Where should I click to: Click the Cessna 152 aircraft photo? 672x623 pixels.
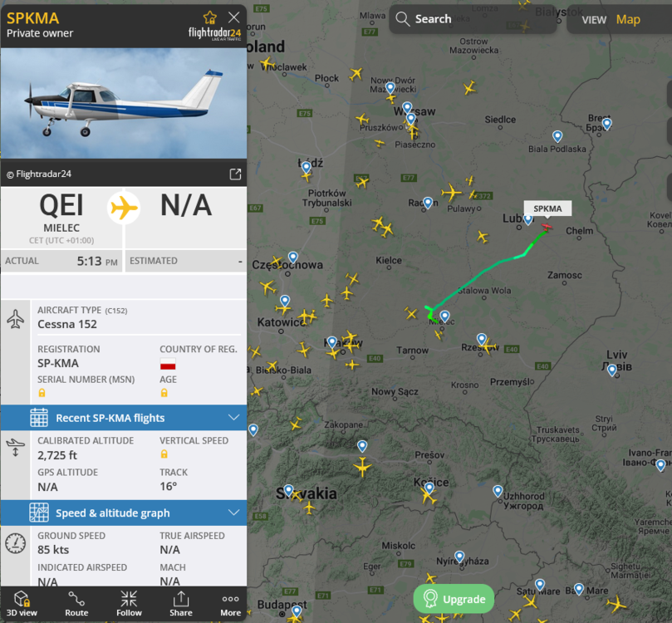[124, 103]
